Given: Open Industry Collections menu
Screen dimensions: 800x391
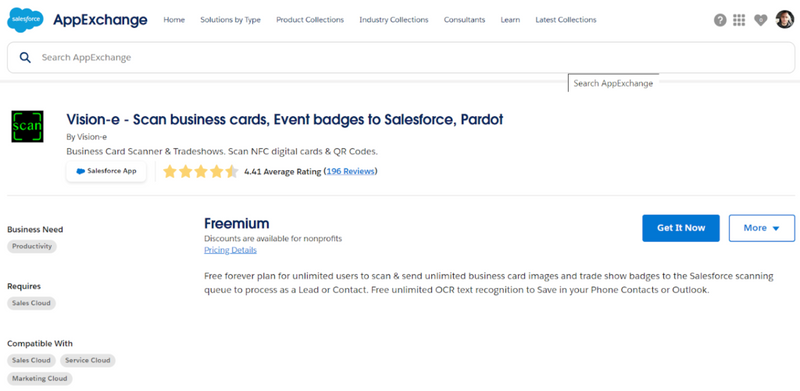Looking at the screenshot, I should (393, 20).
